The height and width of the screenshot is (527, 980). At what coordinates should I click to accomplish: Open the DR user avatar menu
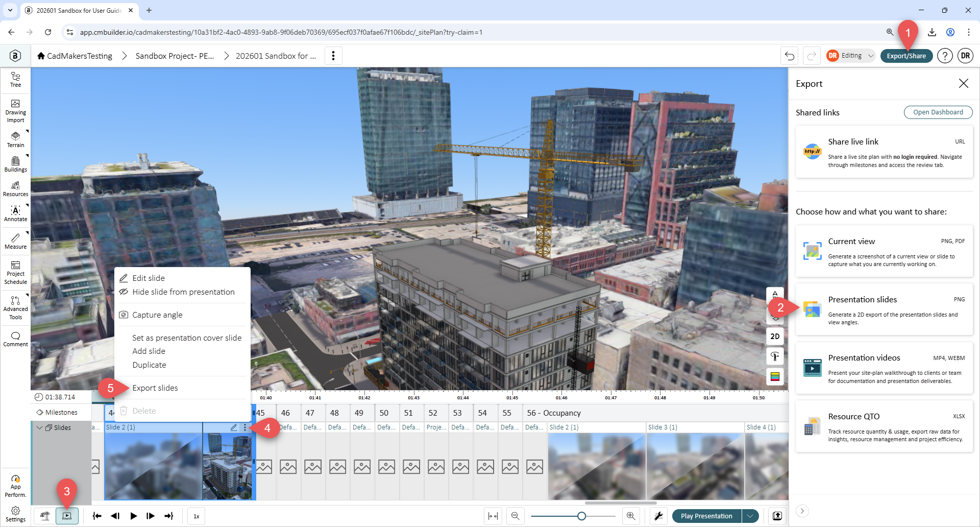(965, 56)
